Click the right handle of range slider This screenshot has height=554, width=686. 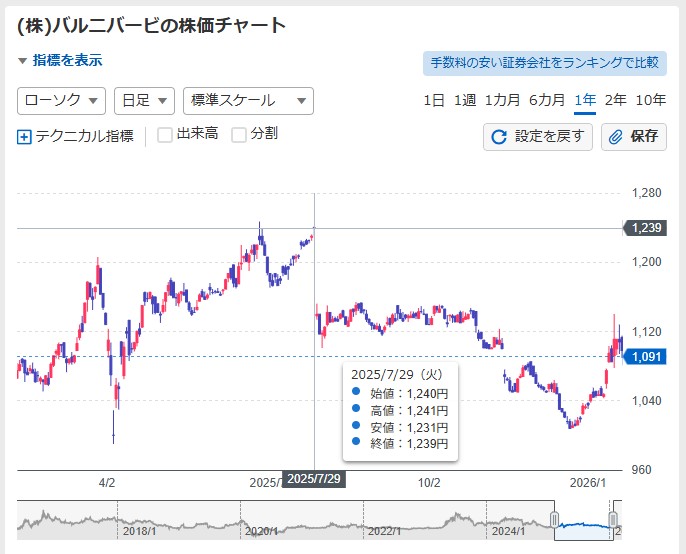615,519
